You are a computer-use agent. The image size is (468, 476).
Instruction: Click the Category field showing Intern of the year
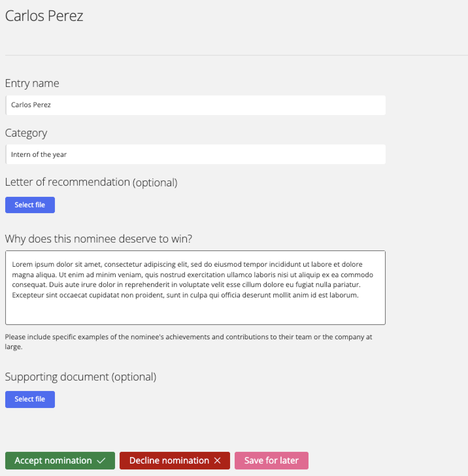click(195, 154)
